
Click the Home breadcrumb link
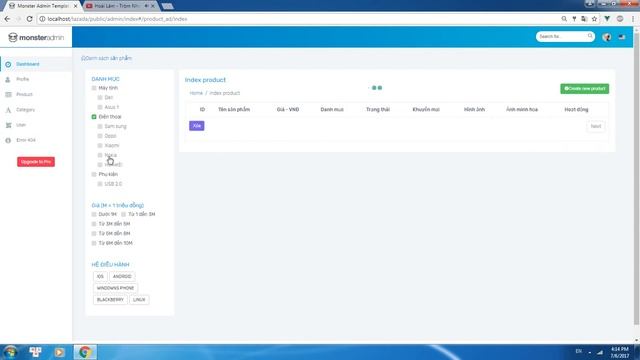pyautogui.click(x=196, y=93)
